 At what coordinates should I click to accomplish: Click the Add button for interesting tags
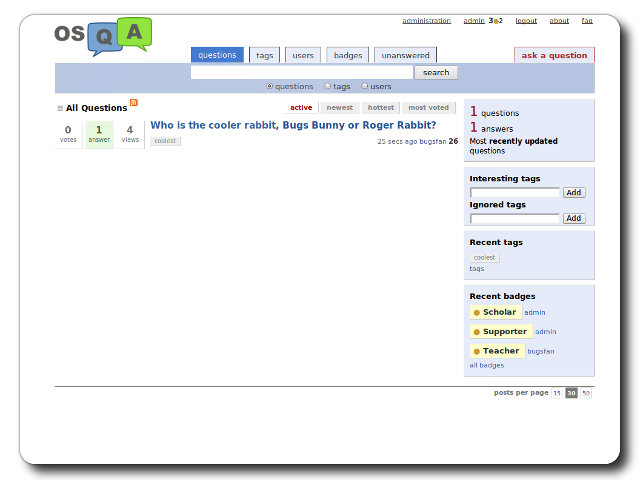pos(573,192)
